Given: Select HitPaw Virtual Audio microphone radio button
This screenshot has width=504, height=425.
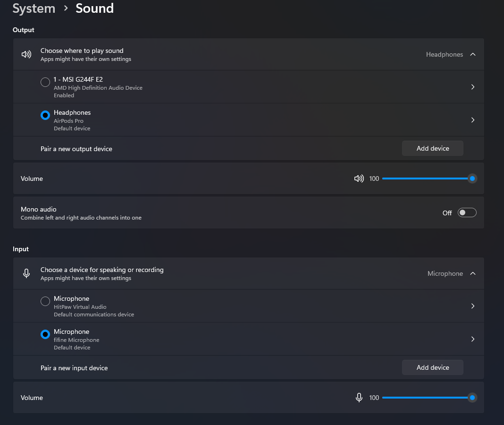Looking at the screenshot, I should pyautogui.click(x=45, y=301).
